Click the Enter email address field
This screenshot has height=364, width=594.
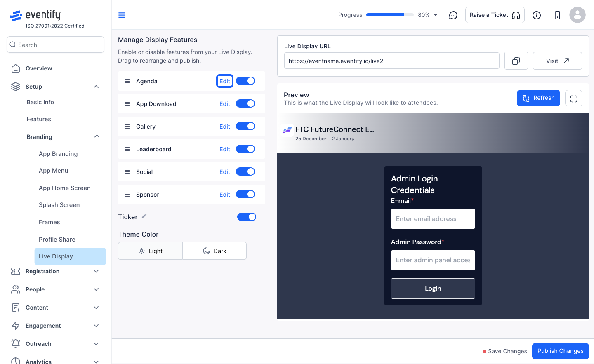(x=433, y=219)
